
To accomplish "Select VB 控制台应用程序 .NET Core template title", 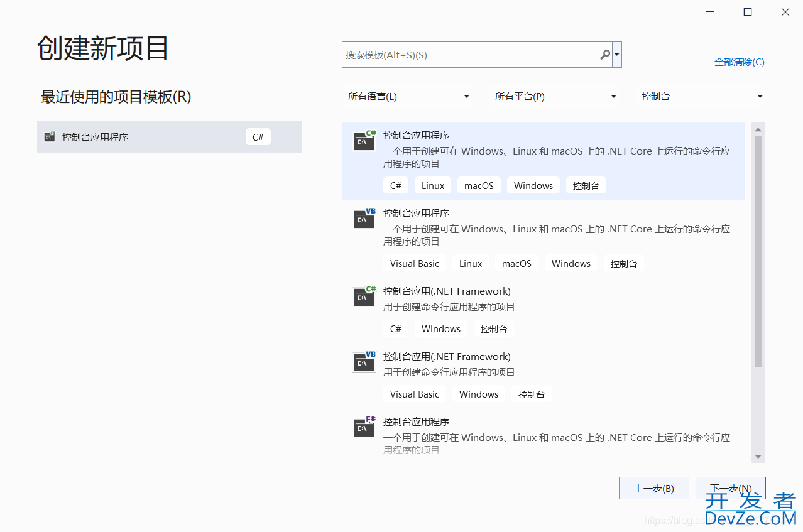I will (416, 214).
